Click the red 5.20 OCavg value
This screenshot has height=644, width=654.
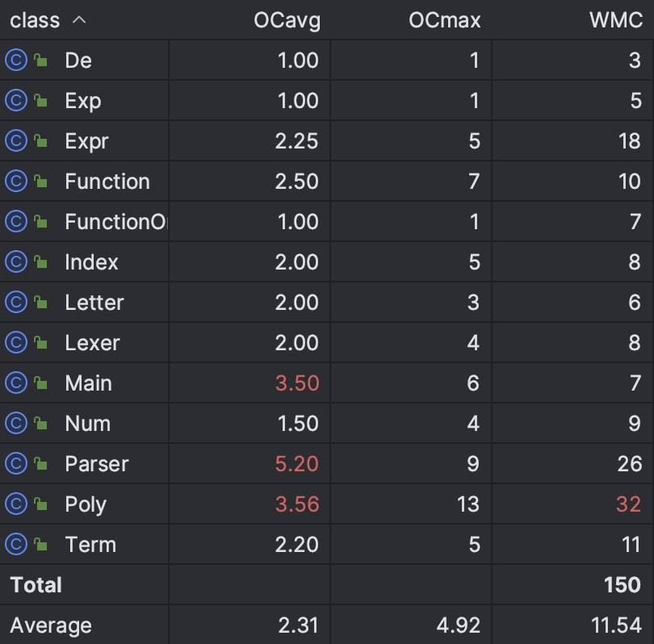point(297,463)
